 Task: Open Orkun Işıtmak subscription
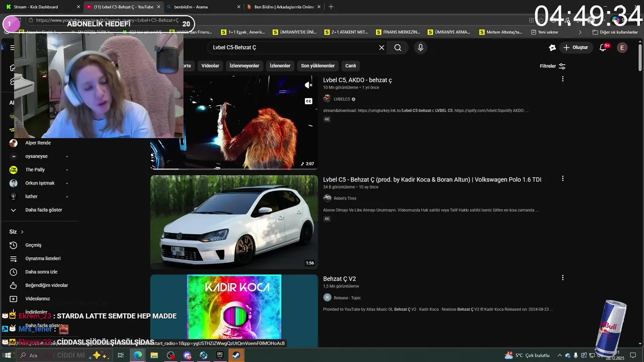(40, 183)
